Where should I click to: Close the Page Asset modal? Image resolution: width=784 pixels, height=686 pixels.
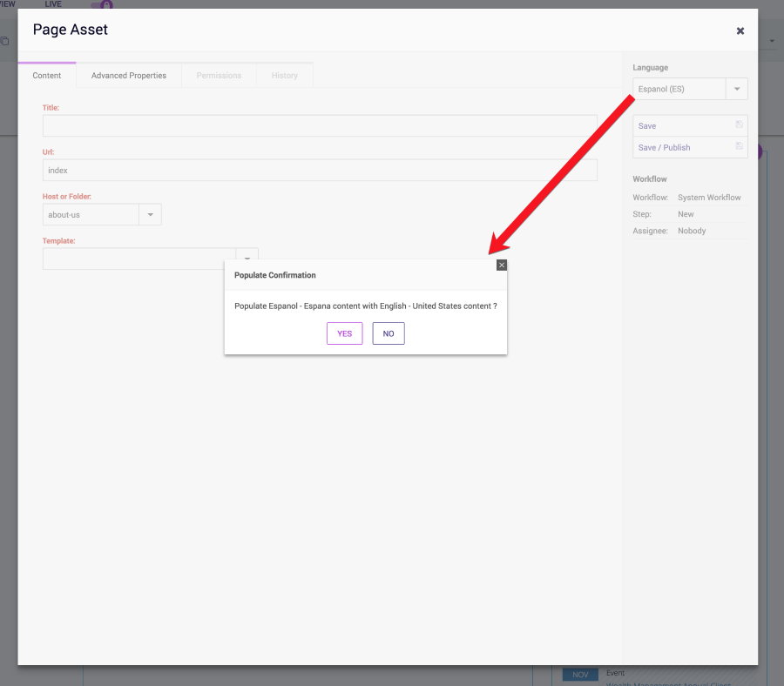click(x=740, y=31)
